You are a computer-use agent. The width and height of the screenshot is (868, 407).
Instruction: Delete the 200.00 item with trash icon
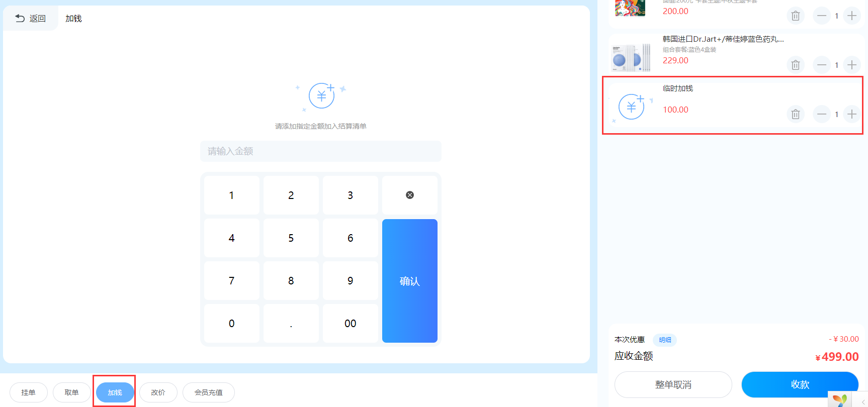(796, 16)
